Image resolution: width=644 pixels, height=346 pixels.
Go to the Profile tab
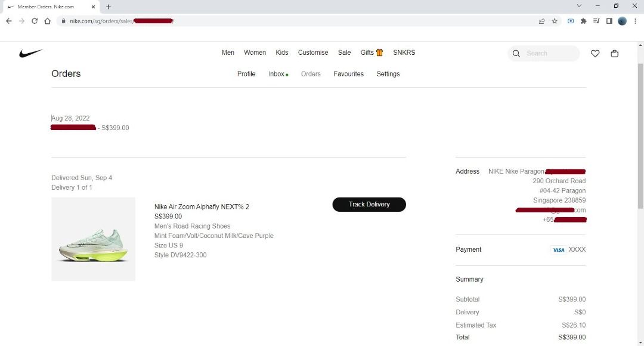tap(246, 74)
